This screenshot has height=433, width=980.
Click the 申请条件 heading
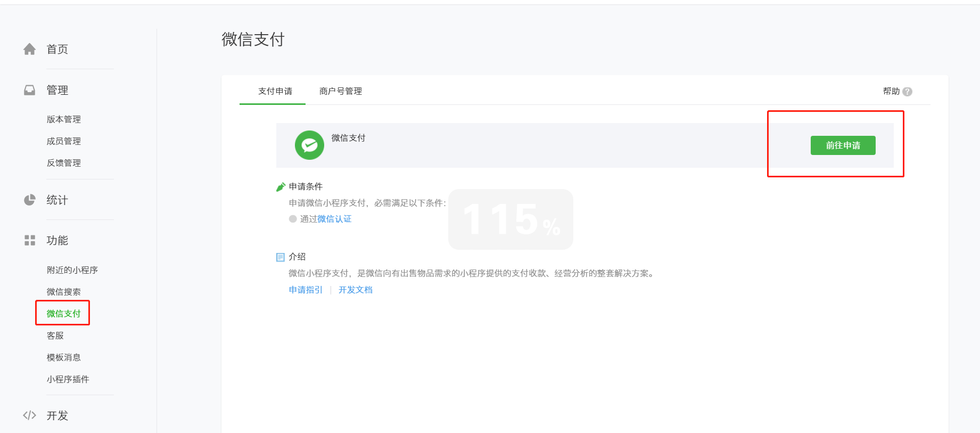306,186
